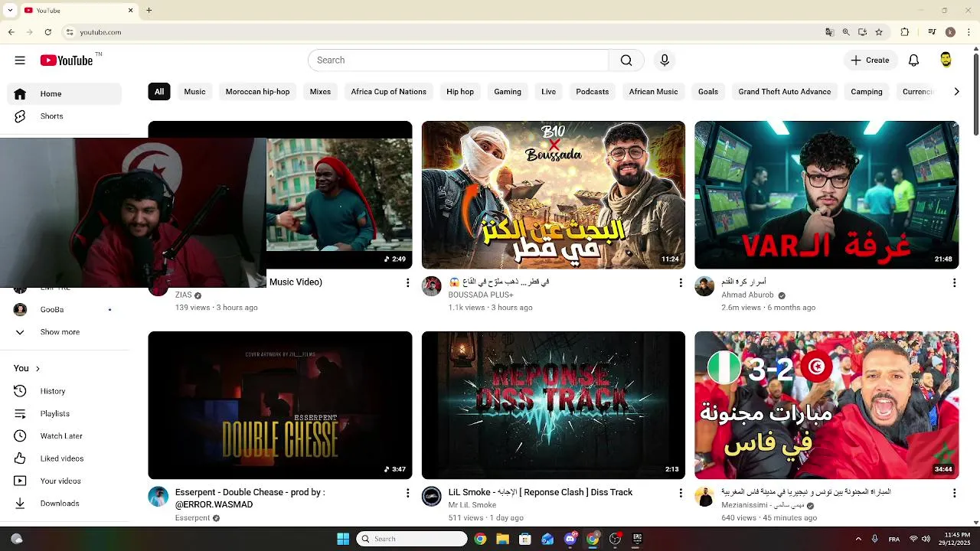
Task: Open options for the Mezianissimi video
Action: pyautogui.click(x=954, y=494)
